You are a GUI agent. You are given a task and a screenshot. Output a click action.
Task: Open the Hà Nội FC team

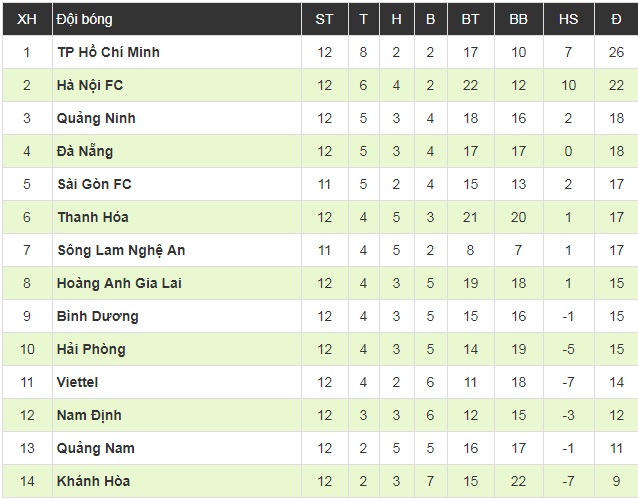coord(90,85)
